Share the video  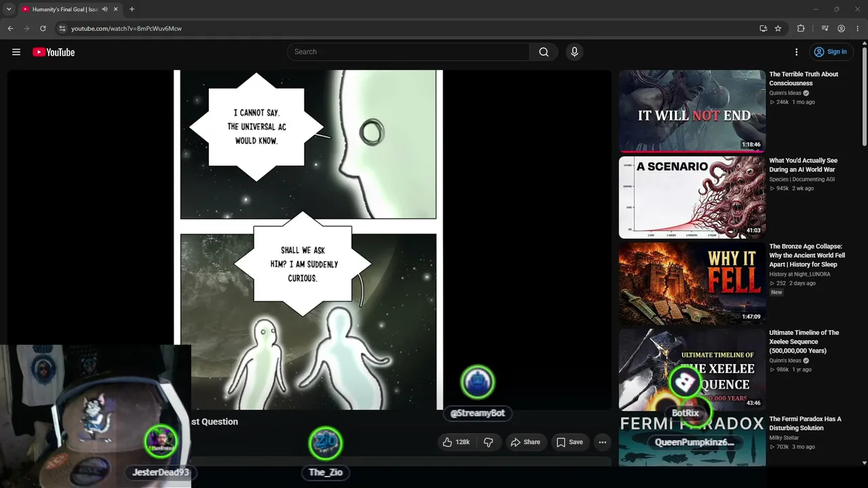point(526,442)
